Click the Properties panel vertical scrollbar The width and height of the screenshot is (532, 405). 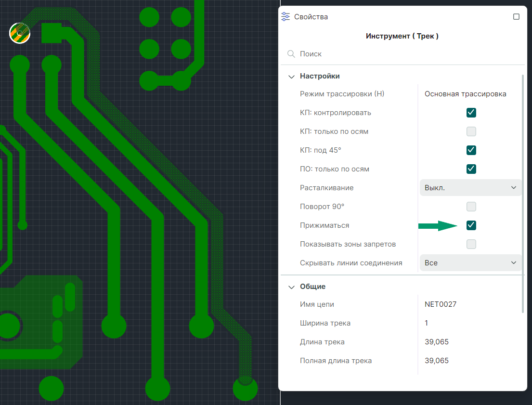[523, 193]
